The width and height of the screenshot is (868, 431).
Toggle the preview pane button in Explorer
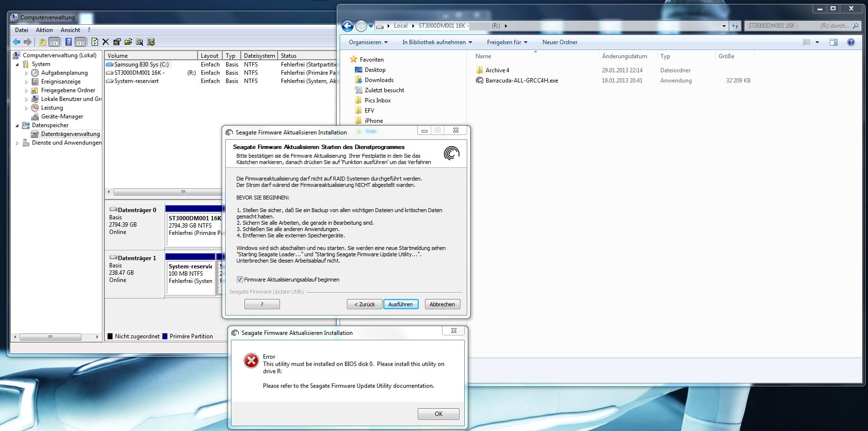click(x=833, y=42)
